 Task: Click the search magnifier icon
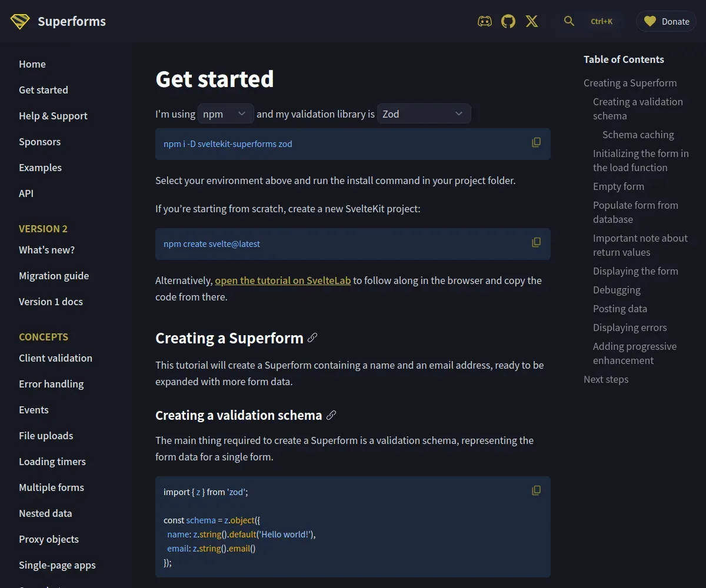click(569, 21)
